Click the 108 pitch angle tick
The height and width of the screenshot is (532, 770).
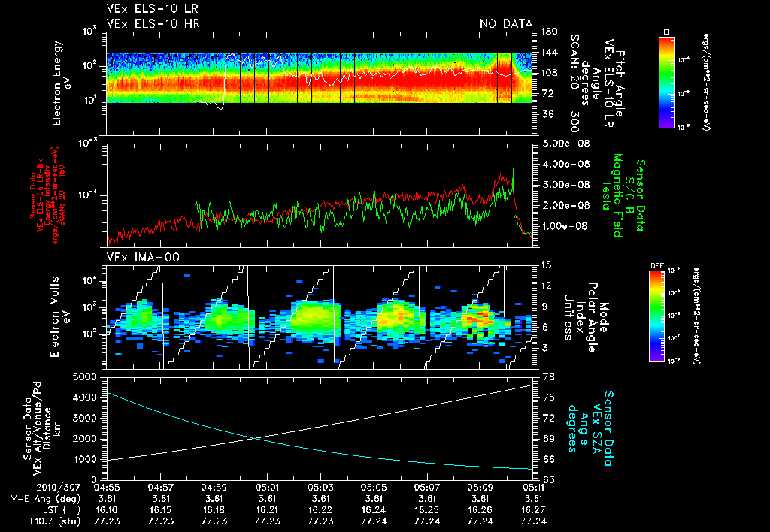[x=549, y=73]
